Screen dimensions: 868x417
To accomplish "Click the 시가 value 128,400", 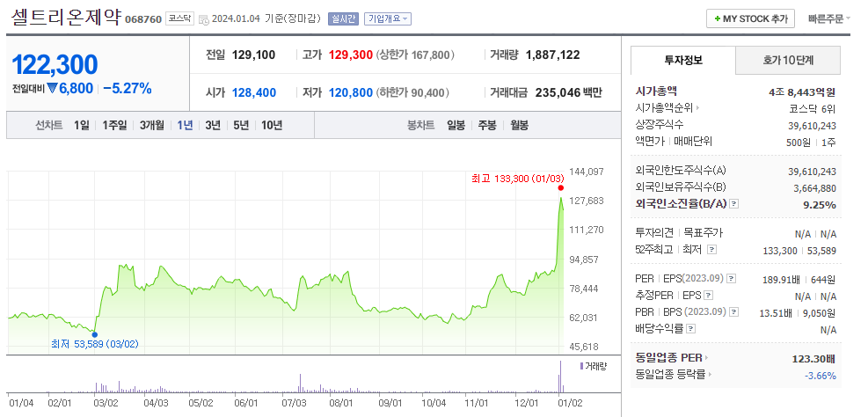I will 254,92.
